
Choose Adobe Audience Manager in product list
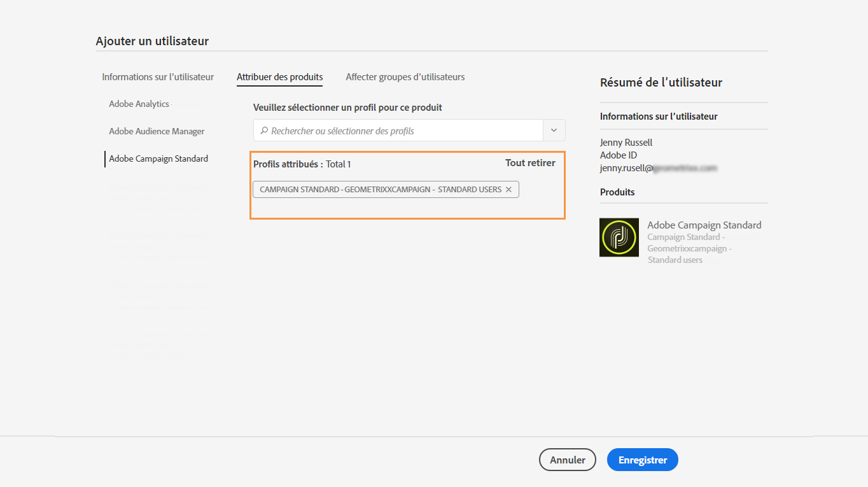click(157, 131)
